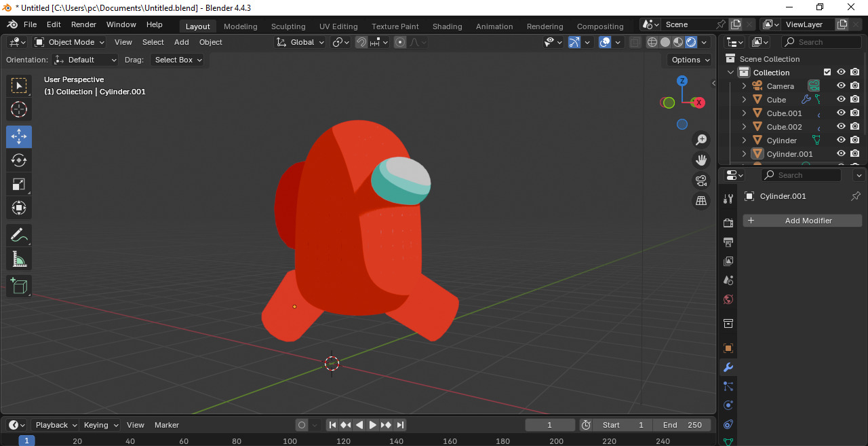Click the Add Modifier button

coord(802,221)
